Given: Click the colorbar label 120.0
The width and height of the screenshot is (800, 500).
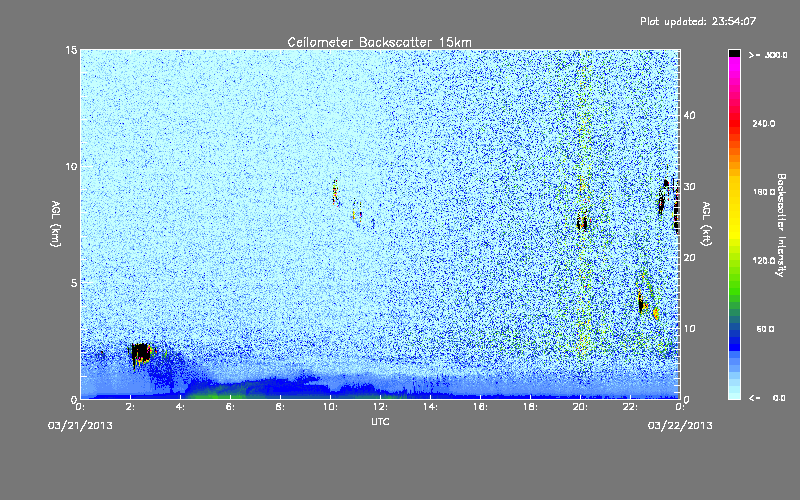Looking at the screenshot, I should [x=764, y=260].
